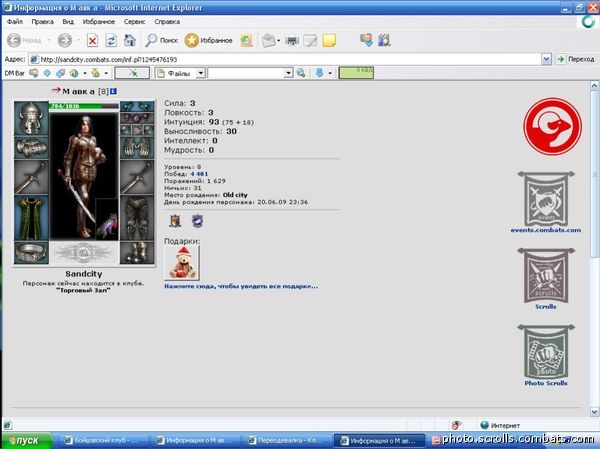
Task: Click the red ram clan emblem
Action: click(x=552, y=126)
